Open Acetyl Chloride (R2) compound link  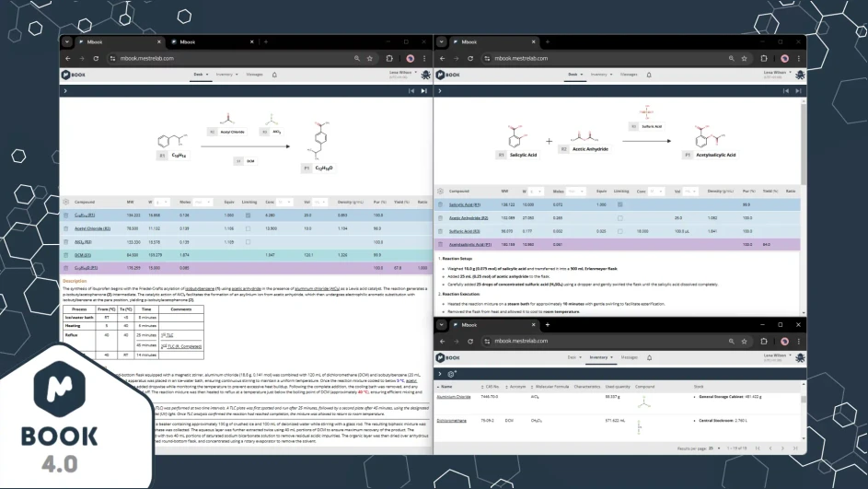pos(92,228)
